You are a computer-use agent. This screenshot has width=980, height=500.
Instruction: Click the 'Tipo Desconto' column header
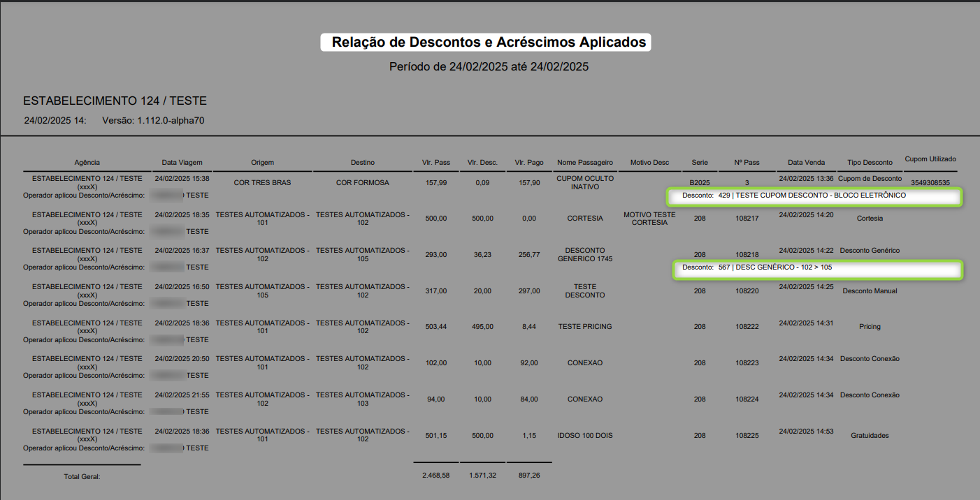point(870,163)
